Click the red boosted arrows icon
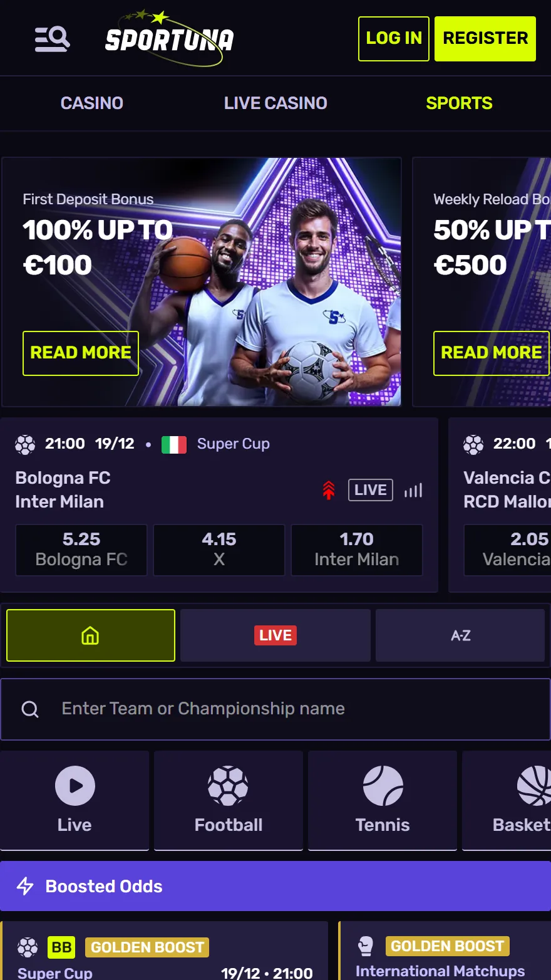The width and height of the screenshot is (551, 980). 329,490
